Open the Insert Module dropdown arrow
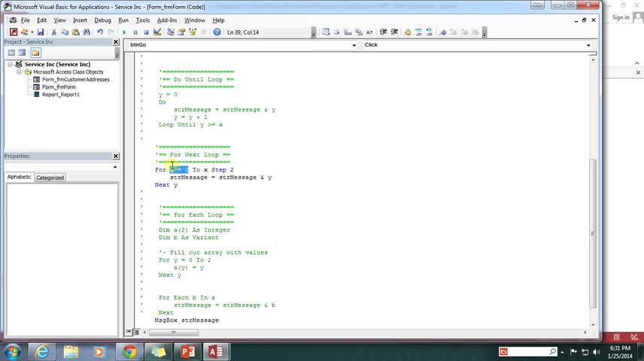Viewport: 644px width, 361px height. point(32,32)
